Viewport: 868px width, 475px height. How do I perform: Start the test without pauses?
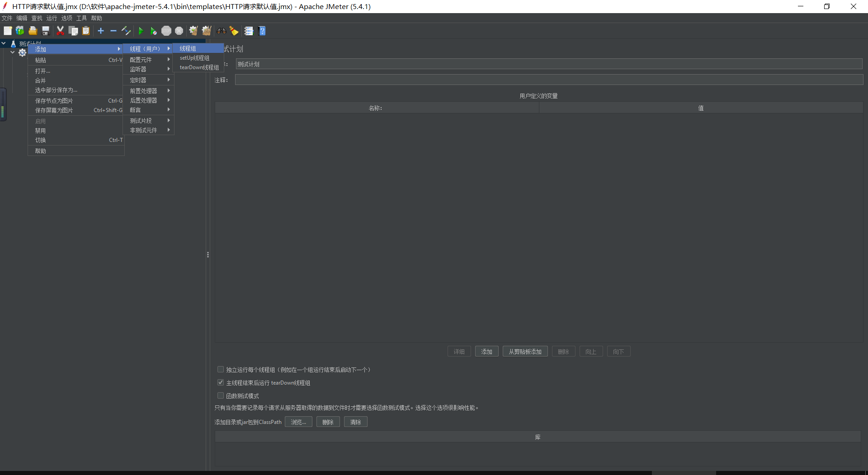pos(153,31)
